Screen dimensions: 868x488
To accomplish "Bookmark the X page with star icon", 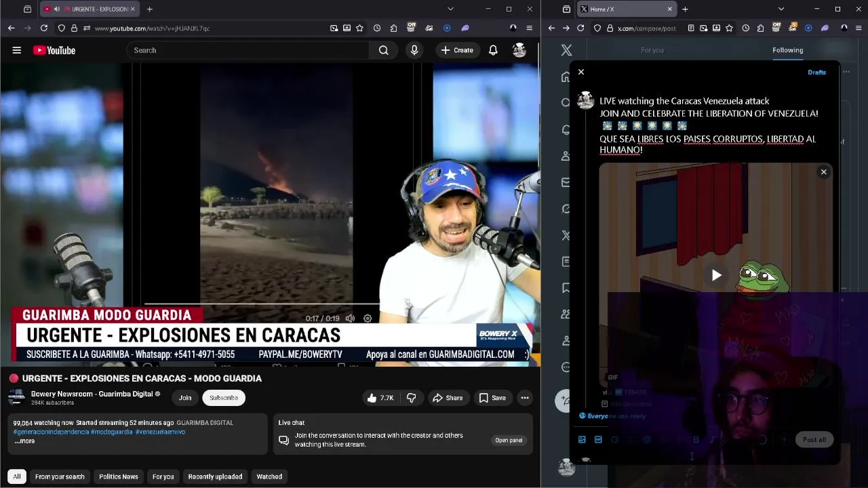I will coord(729,28).
